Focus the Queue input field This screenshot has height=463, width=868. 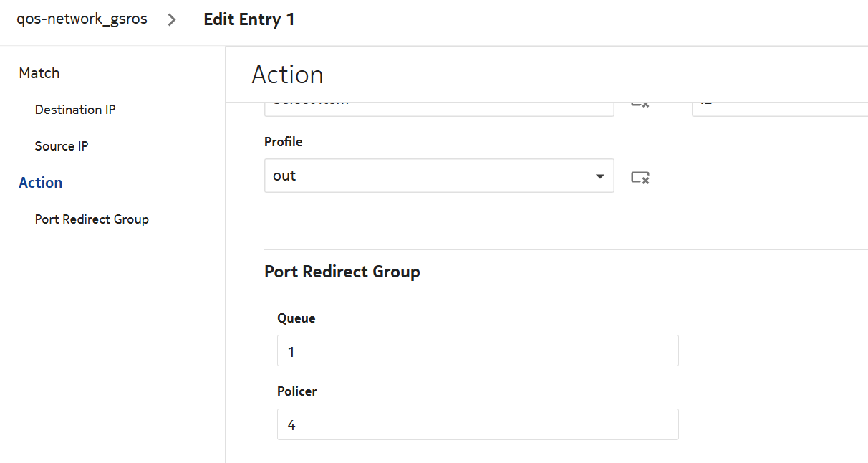(x=478, y=351)
